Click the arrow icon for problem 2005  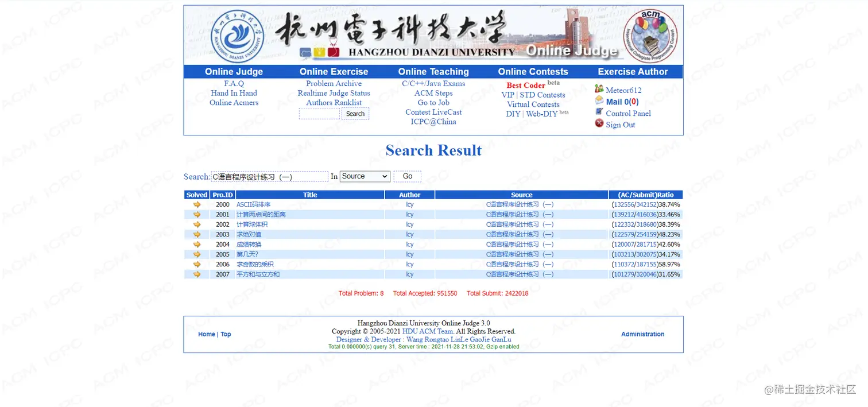point(197,254)
